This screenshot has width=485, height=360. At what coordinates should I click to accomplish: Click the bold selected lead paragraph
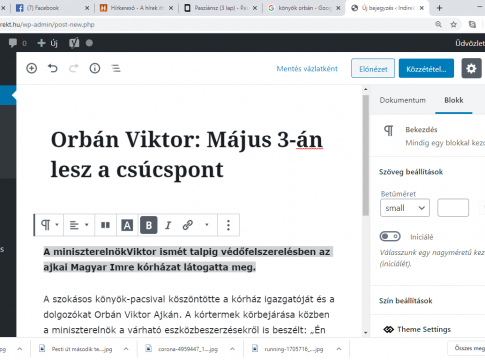[187, 259]
